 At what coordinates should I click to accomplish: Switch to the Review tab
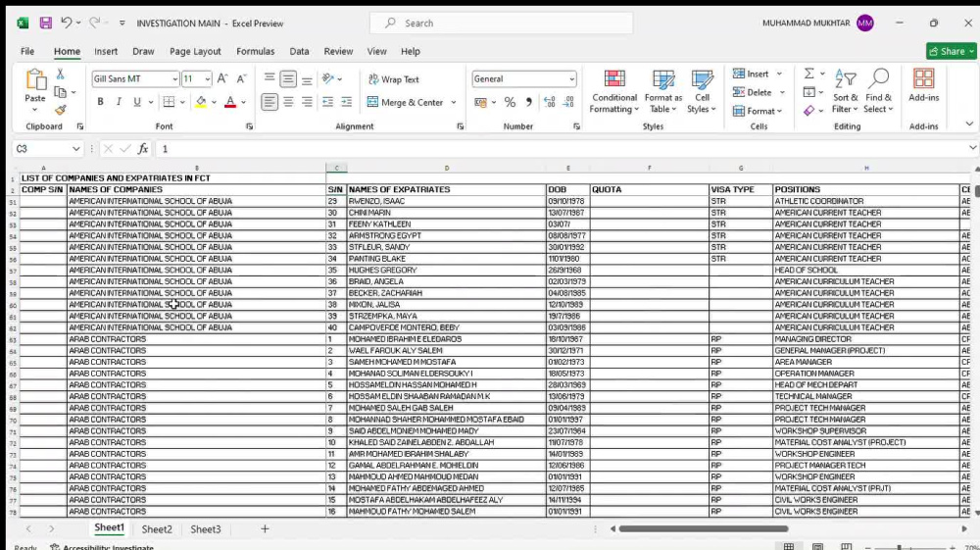[x=338, y=51]
